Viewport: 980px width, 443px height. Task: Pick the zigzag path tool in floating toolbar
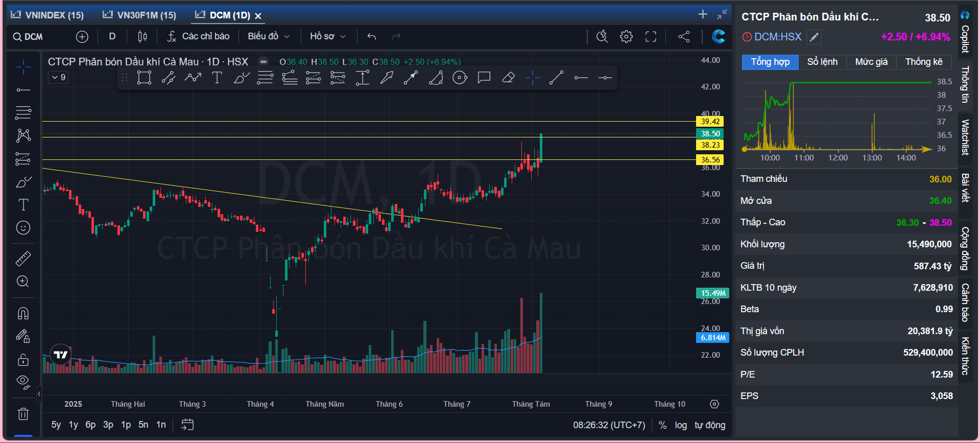[193, 78]
